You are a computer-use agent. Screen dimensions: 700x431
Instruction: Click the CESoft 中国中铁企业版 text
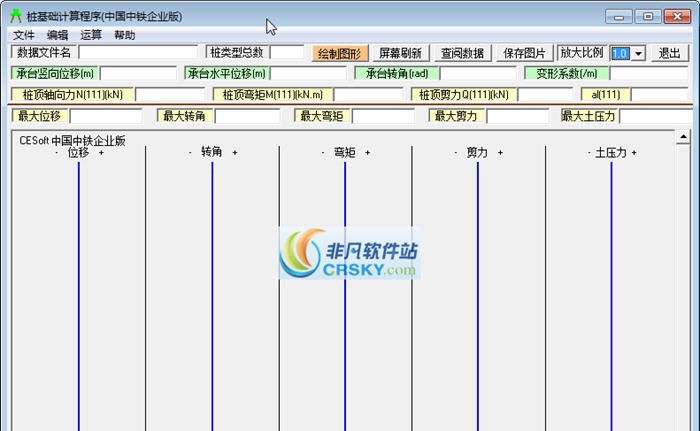click(x=72, y=141)
